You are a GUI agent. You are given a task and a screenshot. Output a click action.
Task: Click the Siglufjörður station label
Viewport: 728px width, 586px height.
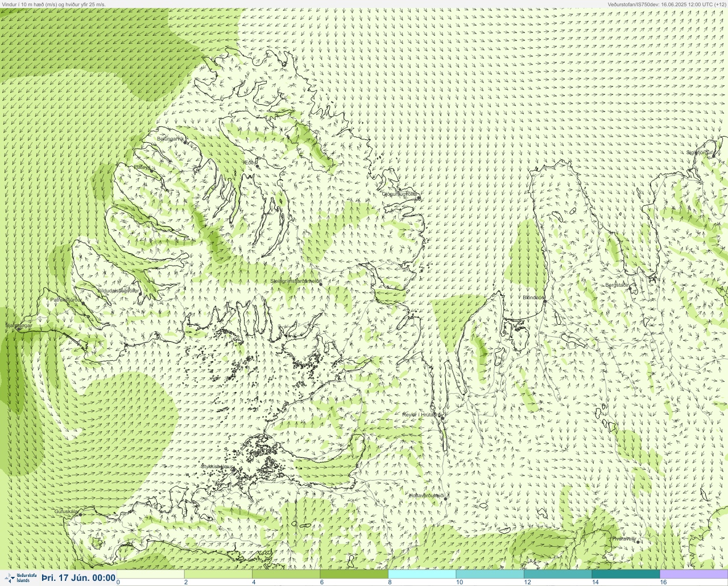click(x=699, y=152)
